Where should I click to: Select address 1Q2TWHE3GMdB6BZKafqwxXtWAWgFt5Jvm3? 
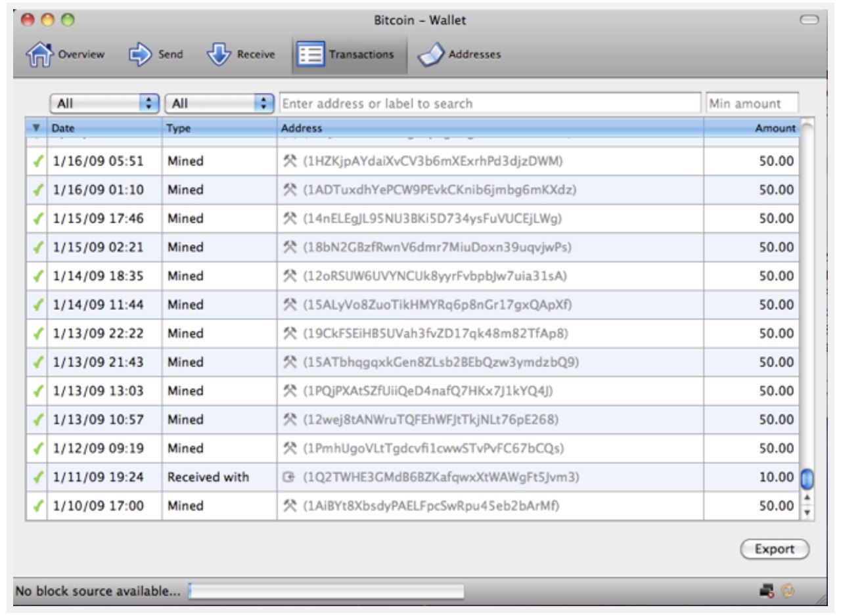pyautogui.click(x=440, y=477)
